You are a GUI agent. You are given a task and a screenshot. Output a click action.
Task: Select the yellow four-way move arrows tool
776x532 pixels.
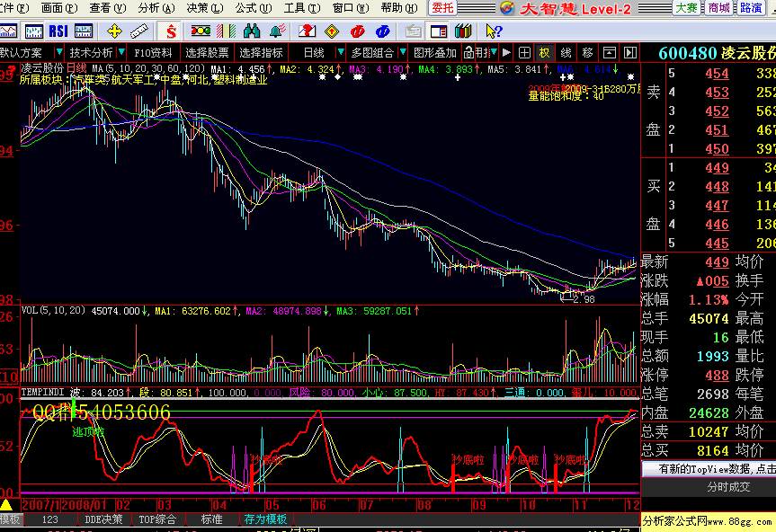tap(114, 31)
